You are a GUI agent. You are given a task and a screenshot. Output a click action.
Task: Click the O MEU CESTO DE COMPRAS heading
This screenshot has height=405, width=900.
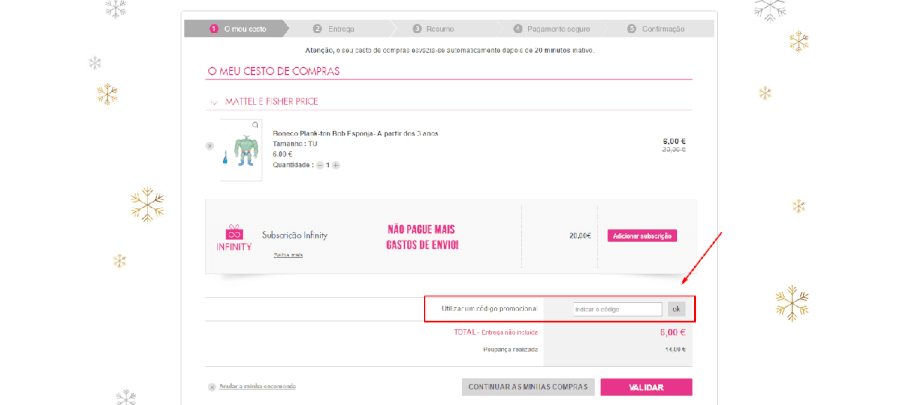click(x=273, y=72)
